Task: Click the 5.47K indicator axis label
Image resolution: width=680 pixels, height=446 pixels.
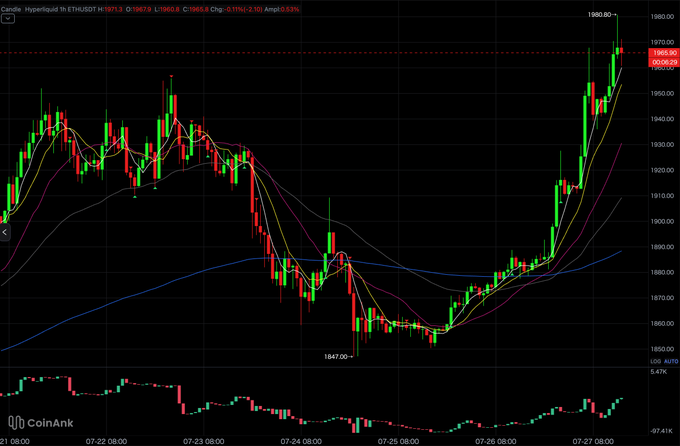Action: pos(658,372)
